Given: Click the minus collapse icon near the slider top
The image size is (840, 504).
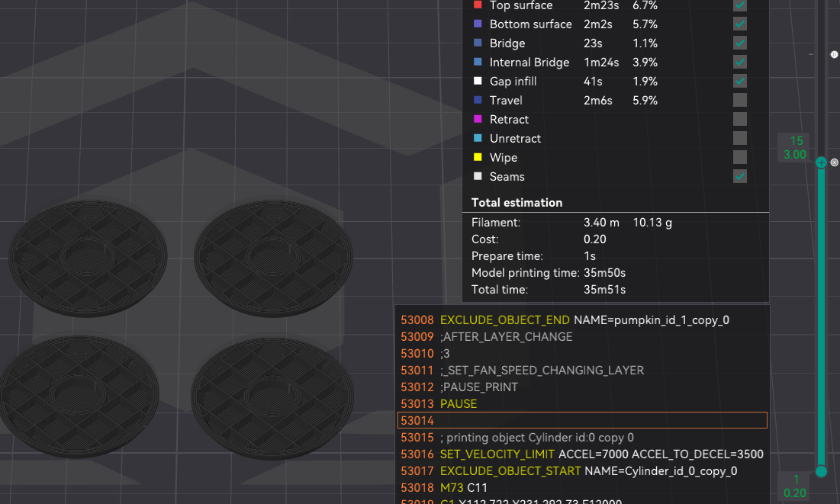Looking at the screenshot, I should (809, 54).
